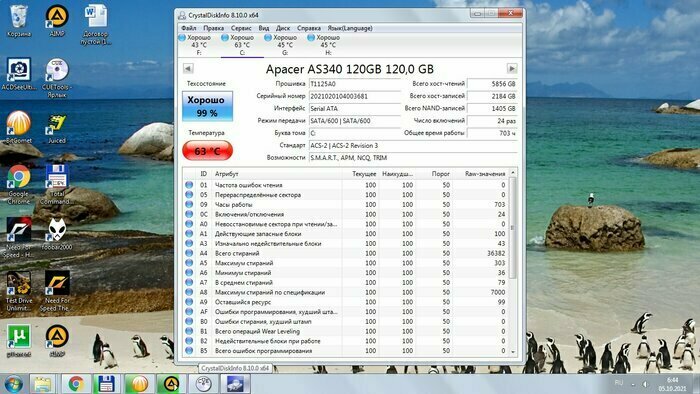This screenshot has width=700, height=394.
Task: Open the Правка menu
Action: coord(213,28)
